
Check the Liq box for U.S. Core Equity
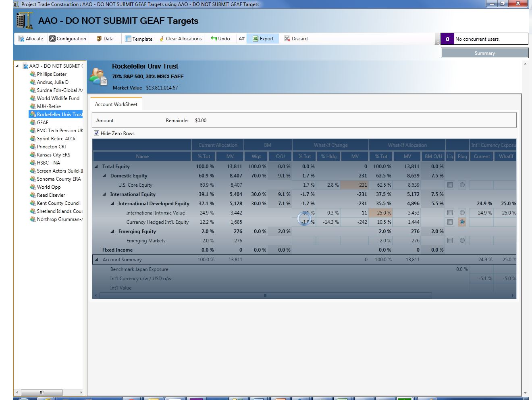point(450,185)
